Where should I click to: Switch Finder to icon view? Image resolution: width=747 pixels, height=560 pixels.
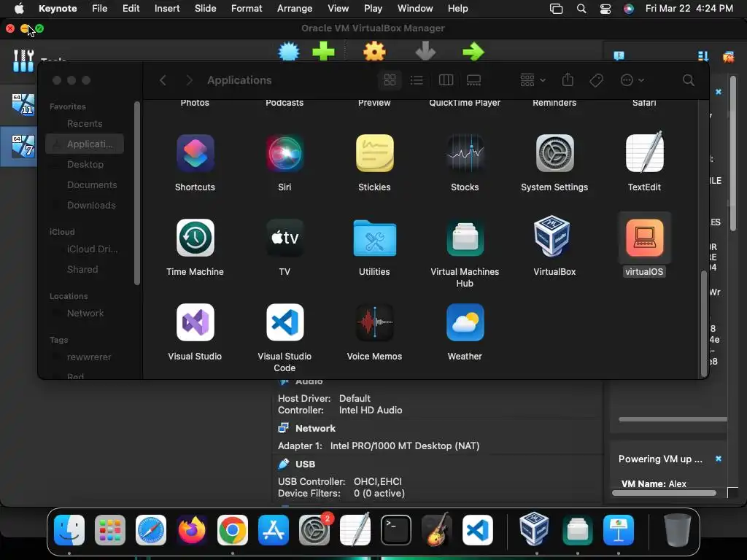tap(390, 80)
